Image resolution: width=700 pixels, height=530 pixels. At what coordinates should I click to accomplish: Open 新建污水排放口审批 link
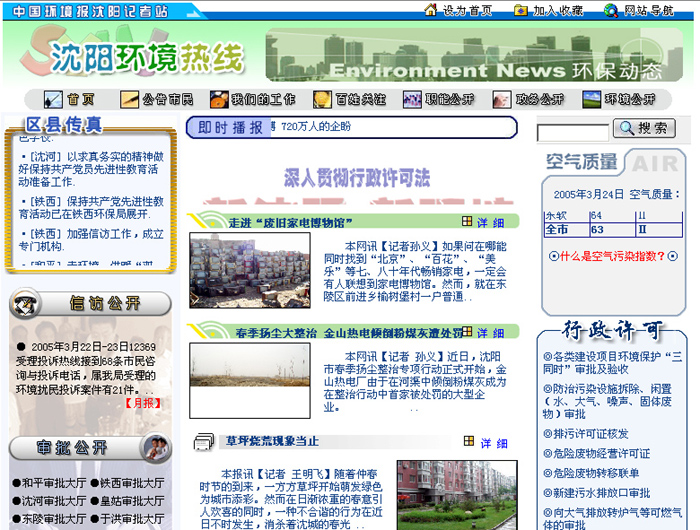pos(596,493)
